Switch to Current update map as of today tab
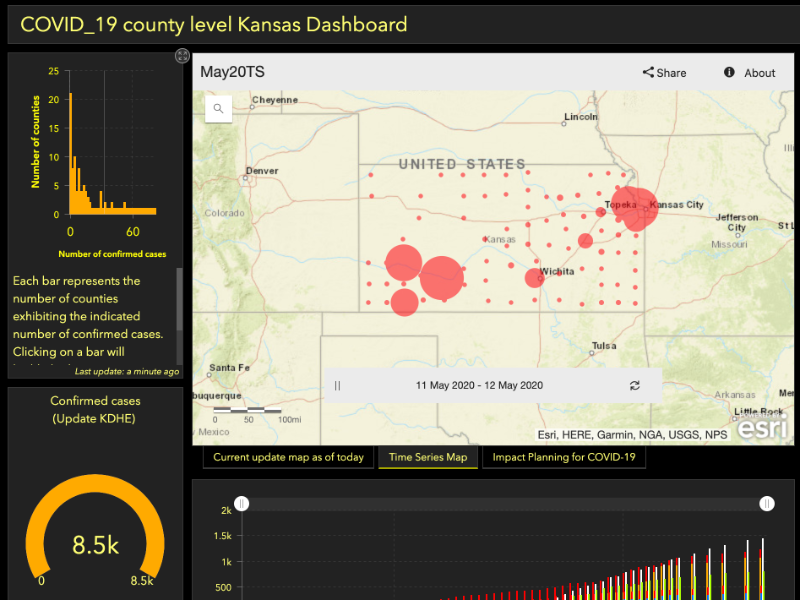Image resolution: width=800 pixels, height=600 pixels. point(288,457)
